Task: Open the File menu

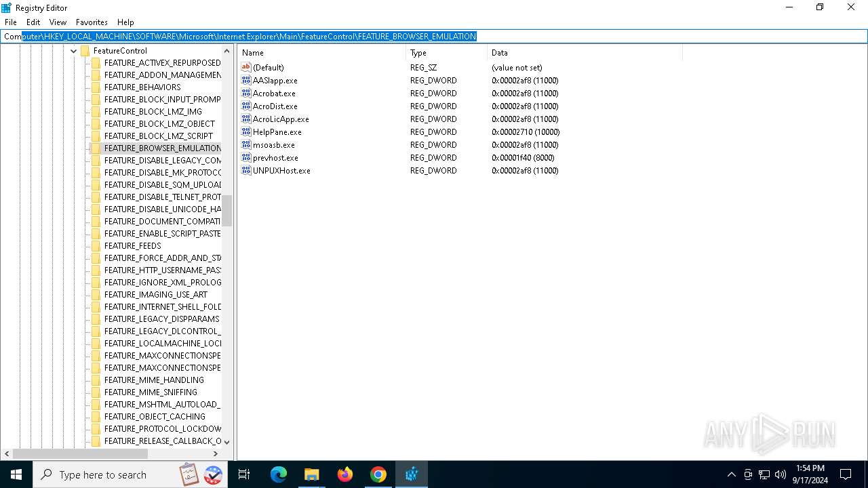Action: click(10, 22)
